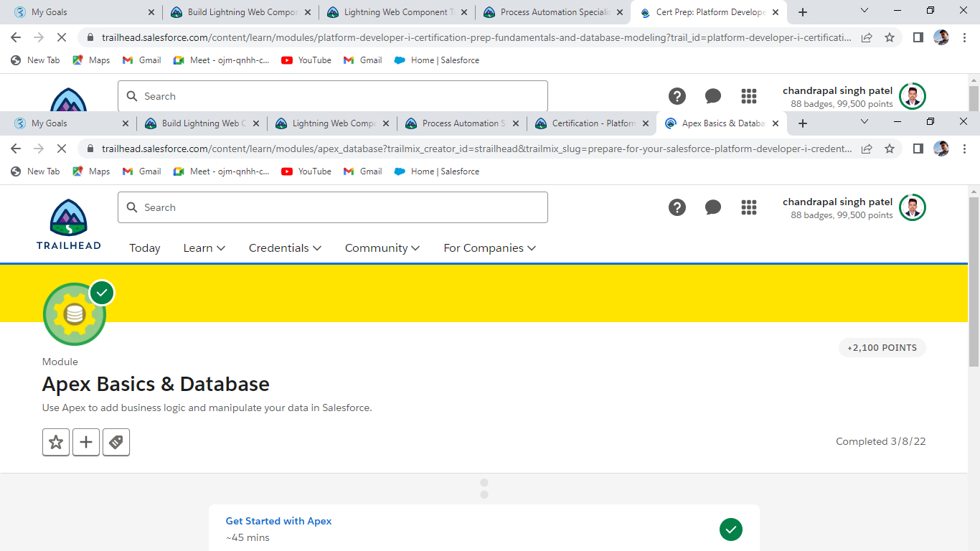This screenshot has width=980, height=551.
Task: Expand the Community dropdown menu
Action: pos(382,248)
